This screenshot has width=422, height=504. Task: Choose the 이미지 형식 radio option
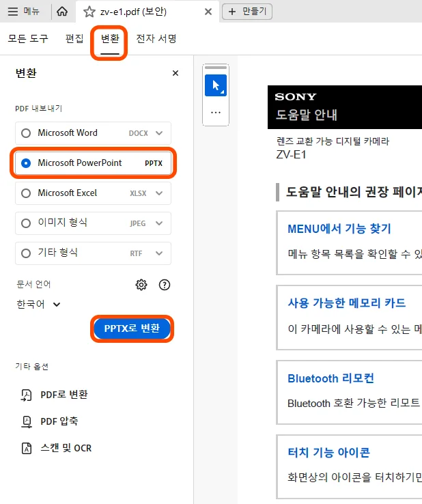pos(26,223)
